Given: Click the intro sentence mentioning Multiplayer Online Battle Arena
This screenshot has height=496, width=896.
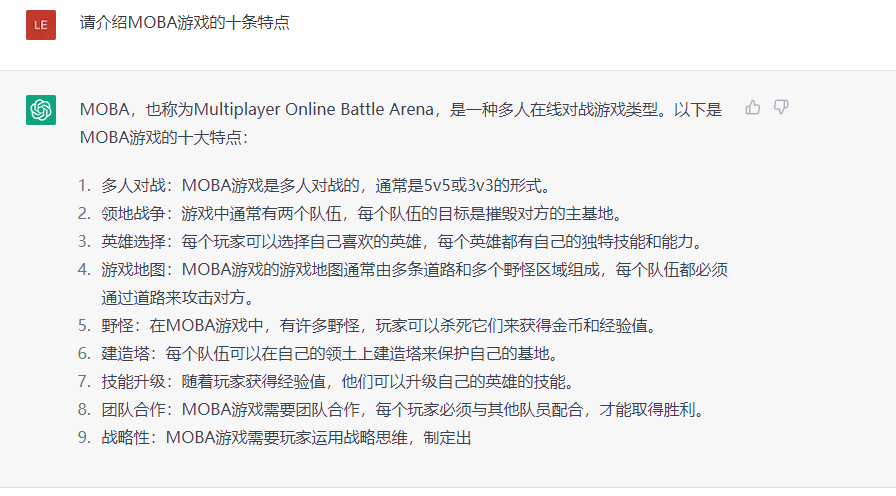Looking at the screenshot, I should click(401, 123).
